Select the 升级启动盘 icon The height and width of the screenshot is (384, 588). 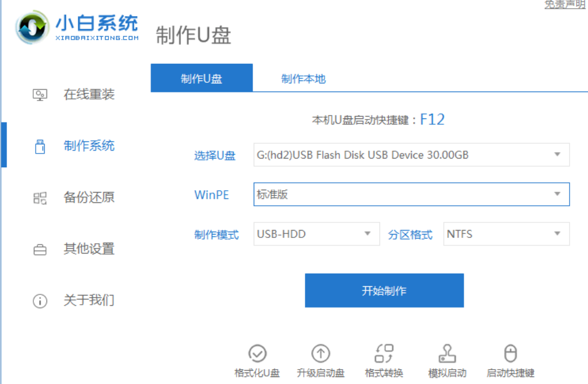(x=321, y=359)
